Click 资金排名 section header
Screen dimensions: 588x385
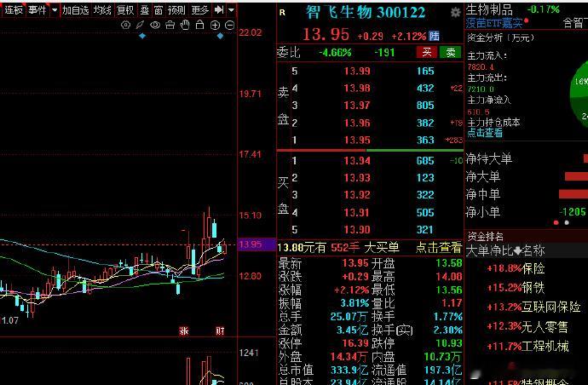485,237
